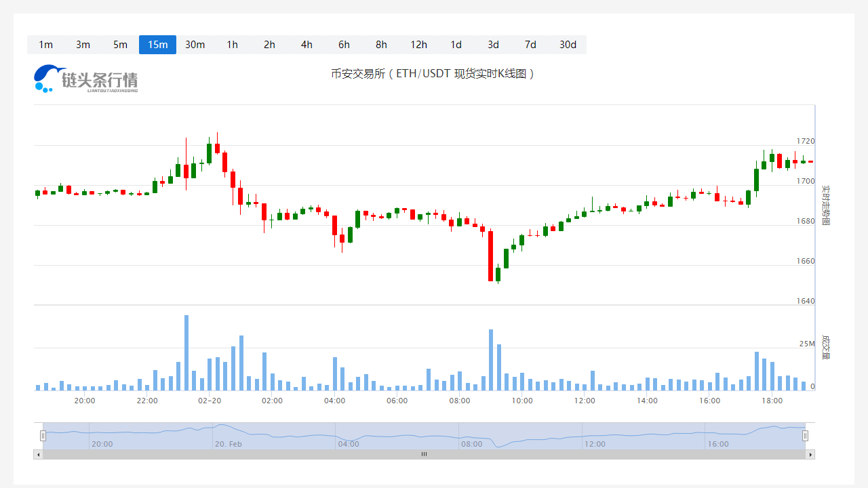Choose the 30d timeframe

pos(568,45)
